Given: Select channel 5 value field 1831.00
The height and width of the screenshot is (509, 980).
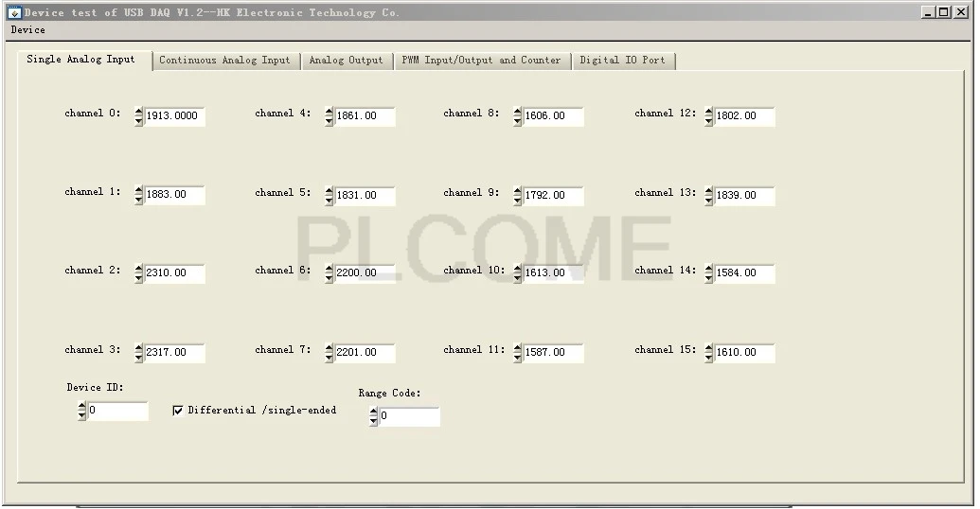Looking at the screenshot, I should (365, 196).
